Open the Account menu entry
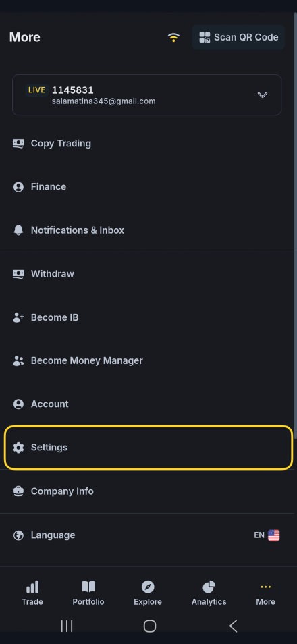The image size is (297, 644). [x=148, y=404]
